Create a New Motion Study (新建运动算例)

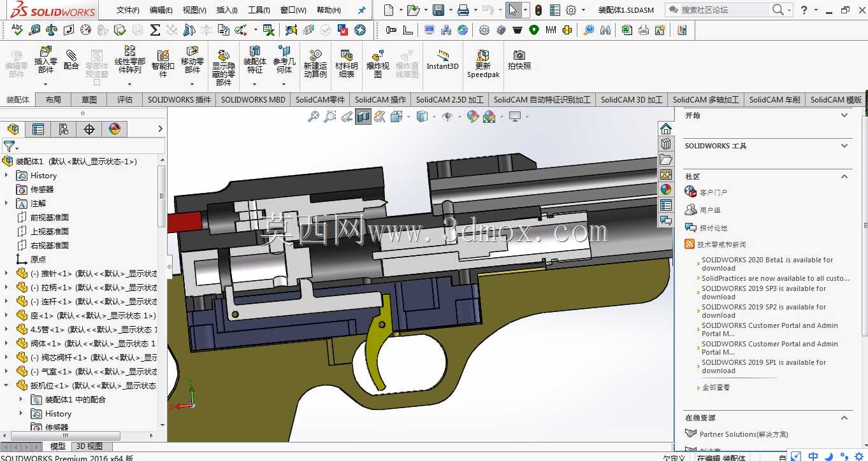[315, 64]
